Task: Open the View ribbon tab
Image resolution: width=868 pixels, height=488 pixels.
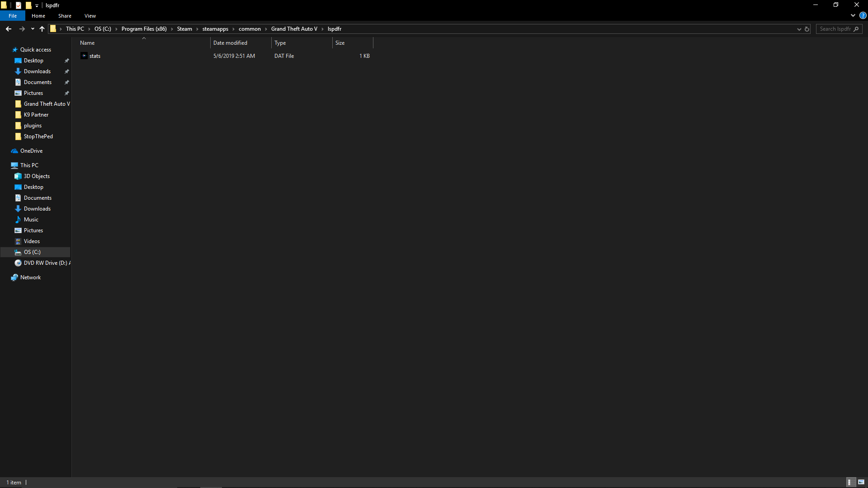Action: coord(90,16)
